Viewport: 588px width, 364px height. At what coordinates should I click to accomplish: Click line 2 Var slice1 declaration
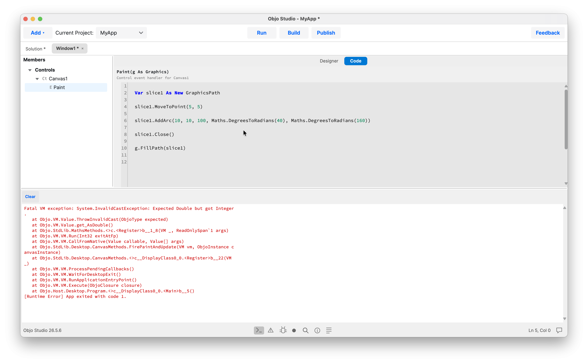[x=177, y=93]
